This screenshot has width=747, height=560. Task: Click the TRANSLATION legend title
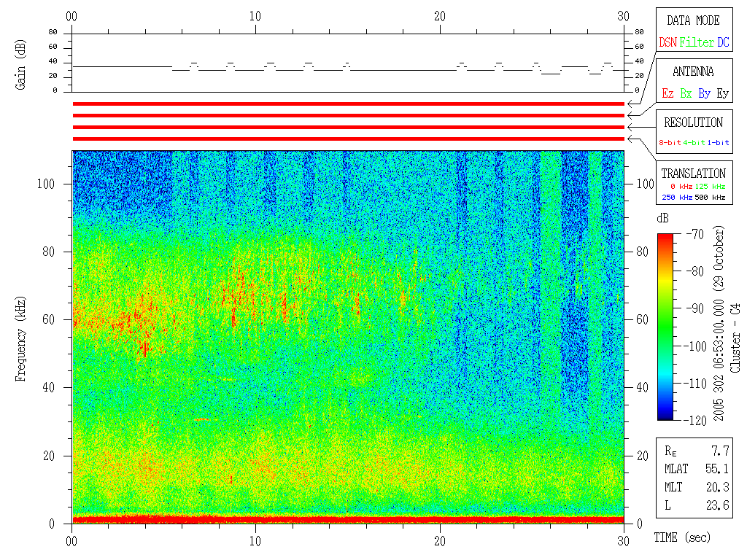coord(693,174)
